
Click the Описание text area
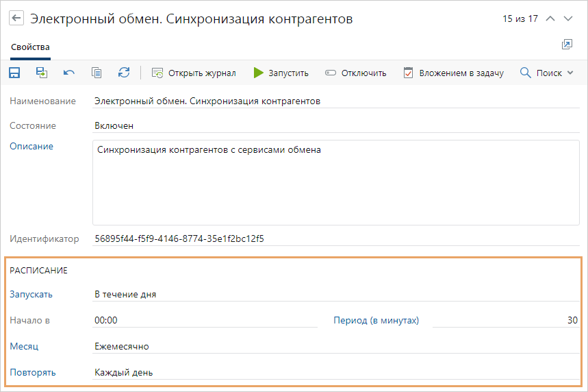coord(335,183)
